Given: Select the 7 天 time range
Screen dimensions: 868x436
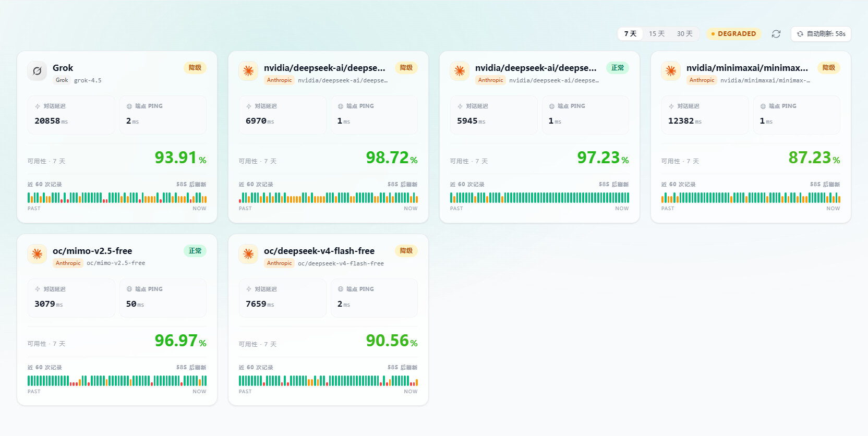Looking at the screenshot, I should point(630,34).
